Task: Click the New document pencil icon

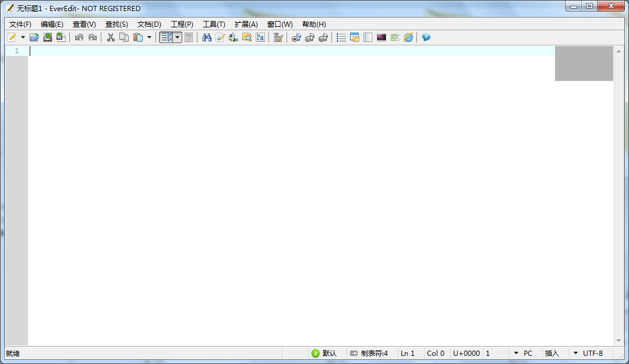Action: point(12,37)
